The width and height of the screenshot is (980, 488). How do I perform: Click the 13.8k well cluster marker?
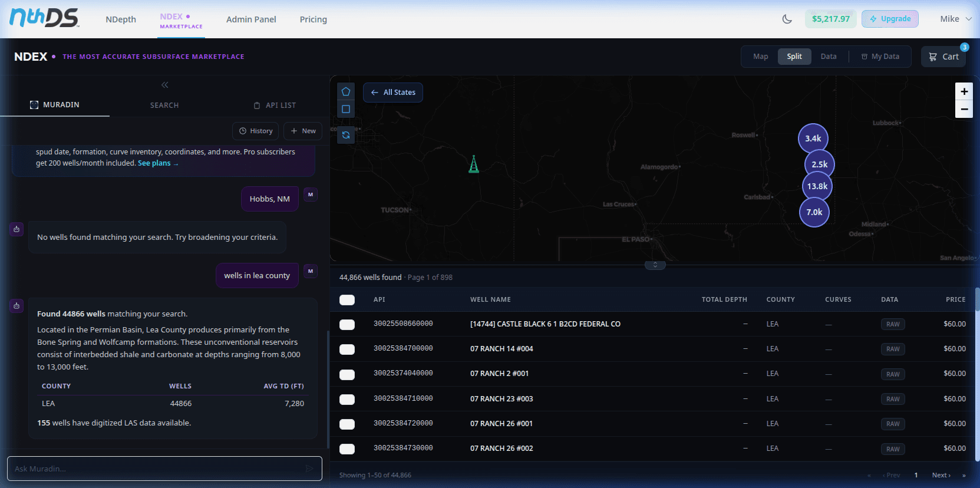817,186
